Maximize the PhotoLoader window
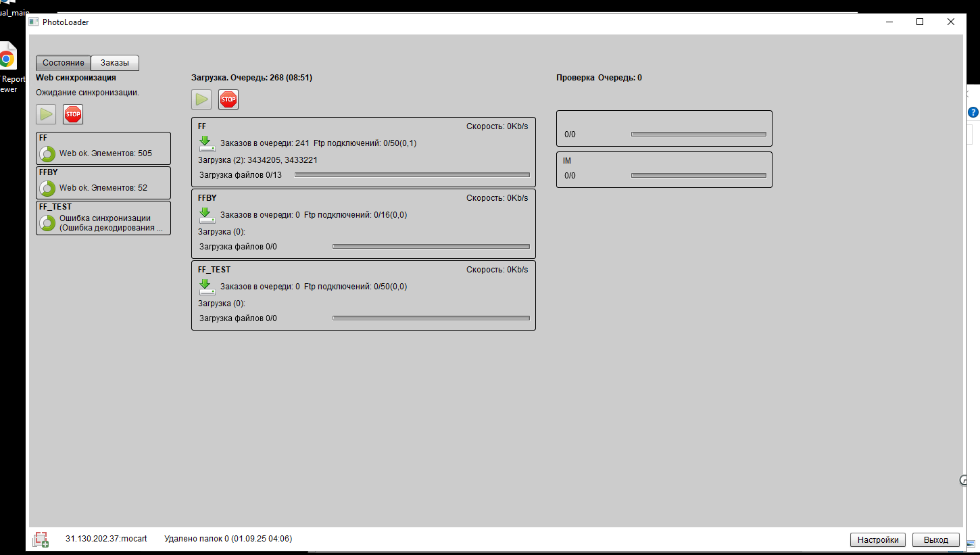The width and height of the screenshot is (980, 555). [920, 22]
